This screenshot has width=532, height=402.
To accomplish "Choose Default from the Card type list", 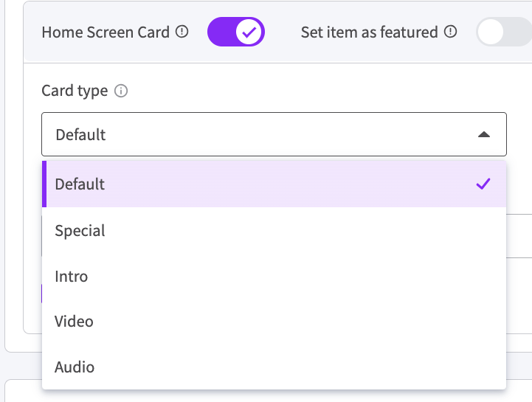I will click(x=80, y=184).
